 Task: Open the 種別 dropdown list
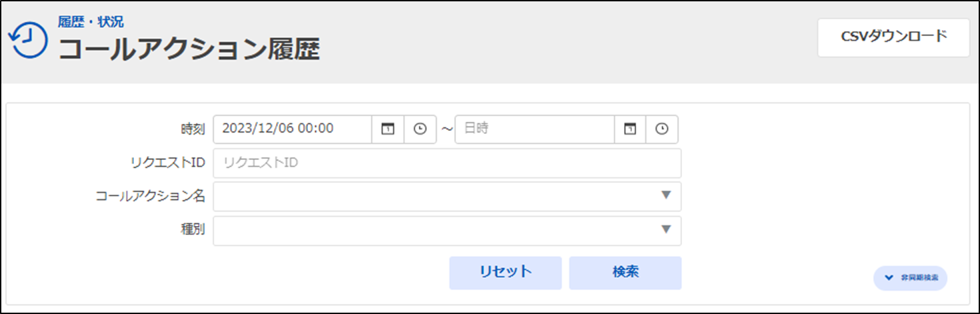[447, 230]
